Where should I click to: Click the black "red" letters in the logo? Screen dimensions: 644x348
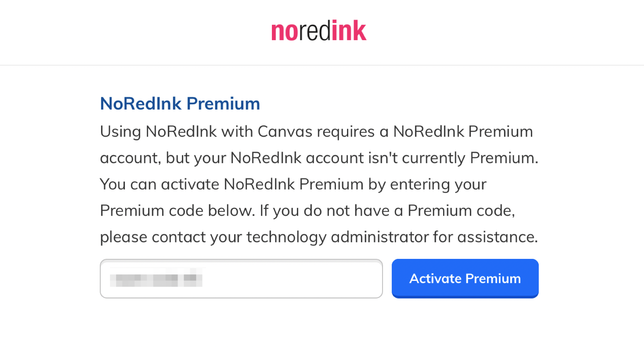click(x=315, y=30)
